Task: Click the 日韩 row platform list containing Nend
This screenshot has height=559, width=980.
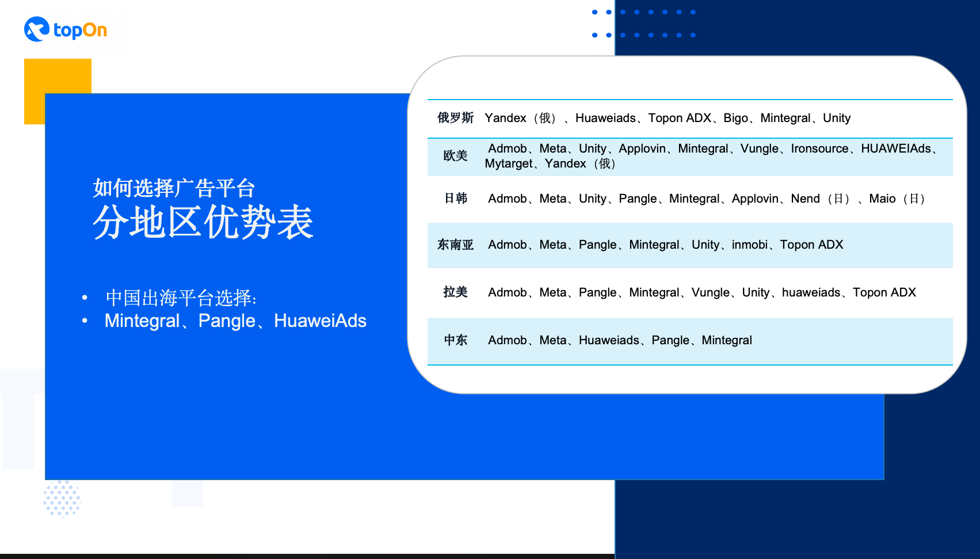Action: click(x=707, y=199)
